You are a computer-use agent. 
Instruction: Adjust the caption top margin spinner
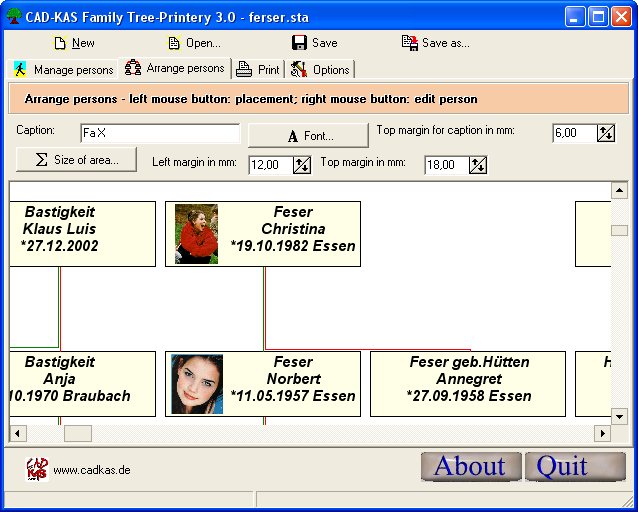[606, 133]
